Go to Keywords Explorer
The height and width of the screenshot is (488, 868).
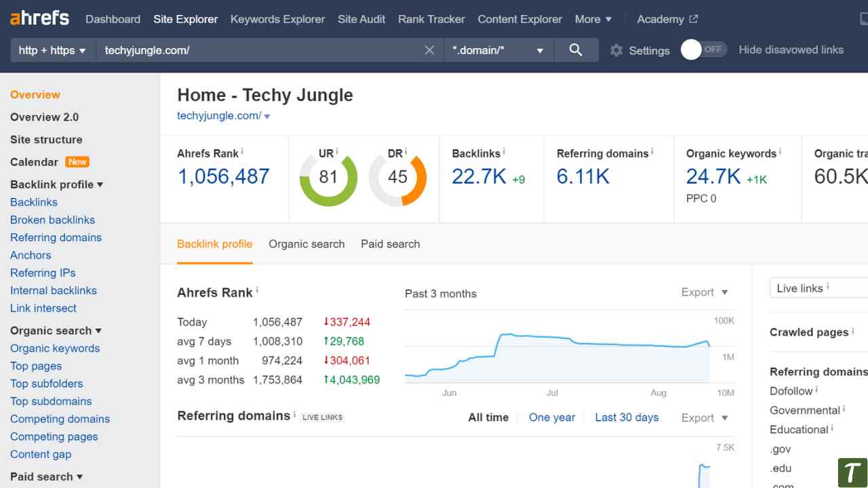click(278, 19)
